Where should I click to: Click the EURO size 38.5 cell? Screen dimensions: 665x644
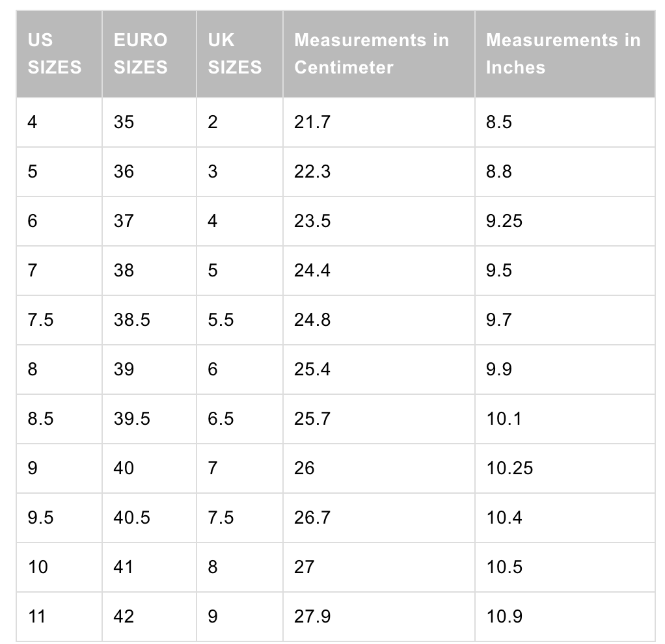pos(132,320)
